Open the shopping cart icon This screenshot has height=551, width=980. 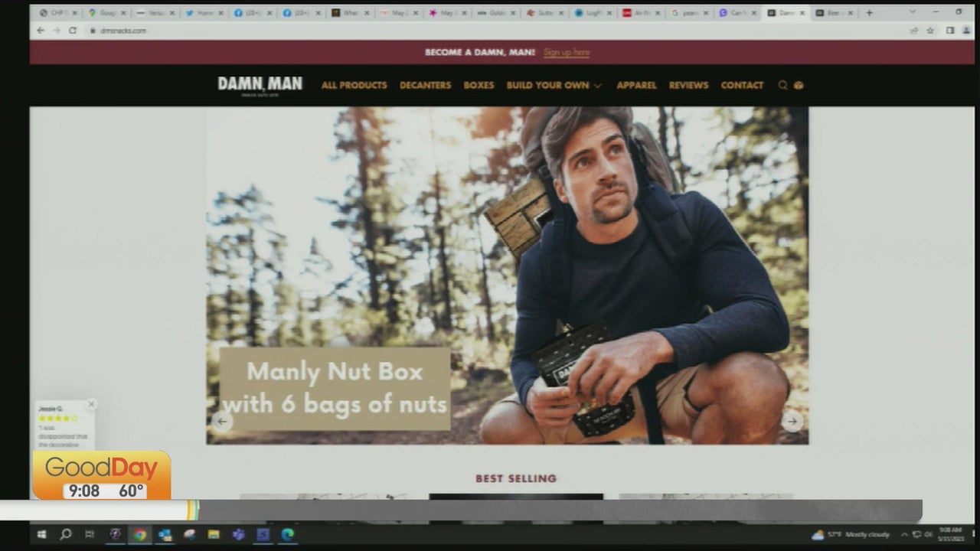pos(799,85)
